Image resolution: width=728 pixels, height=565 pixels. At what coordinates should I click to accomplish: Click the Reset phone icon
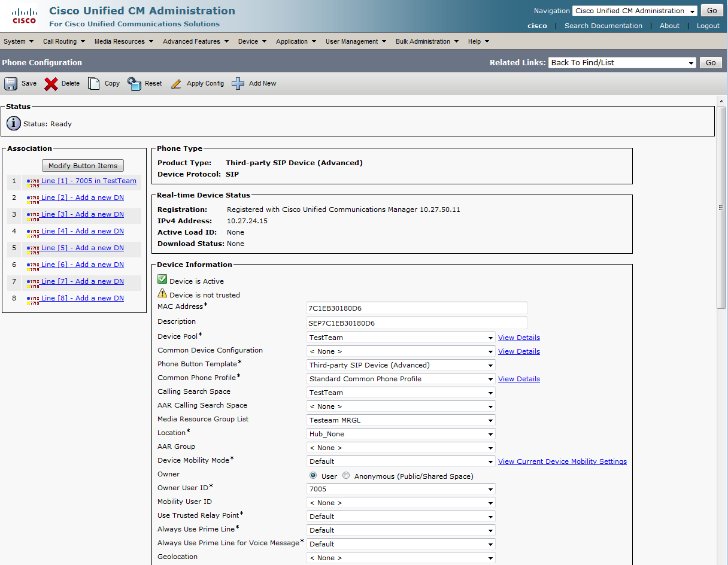click(134, 84)
